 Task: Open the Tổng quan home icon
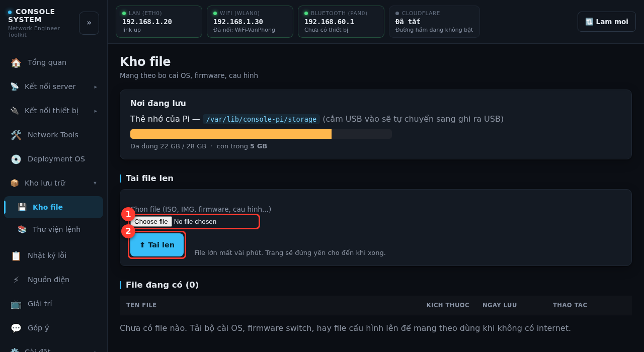click(x=16, y=62)
